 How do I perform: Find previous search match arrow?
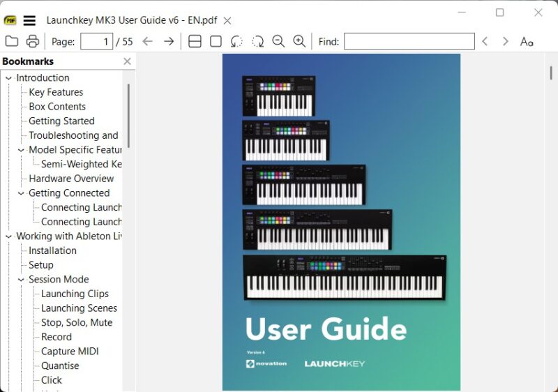485,41
